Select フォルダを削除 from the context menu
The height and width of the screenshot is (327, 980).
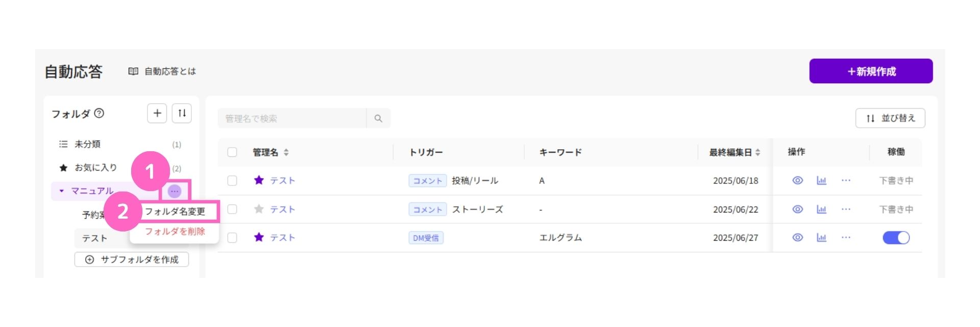175,231
